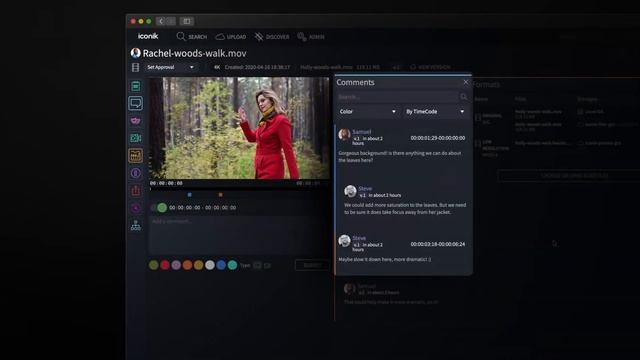
Task: Open Upload from the top navigation
Action: (231, 37)
